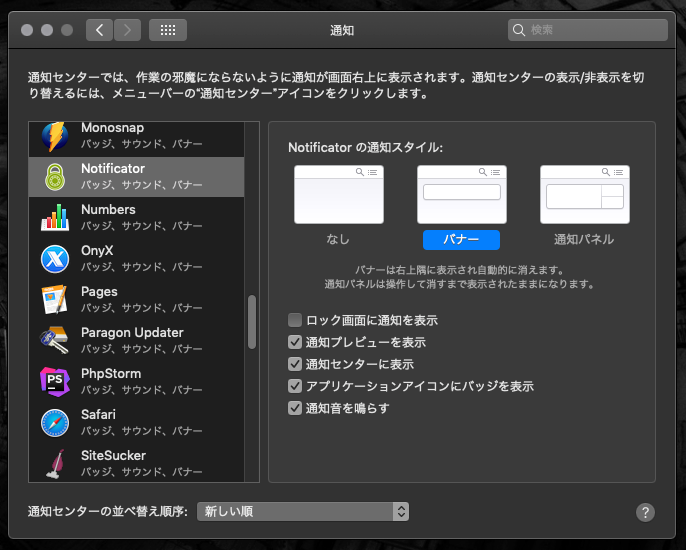Uncheck 通知センターに表示 checkbox

point(295,364)
